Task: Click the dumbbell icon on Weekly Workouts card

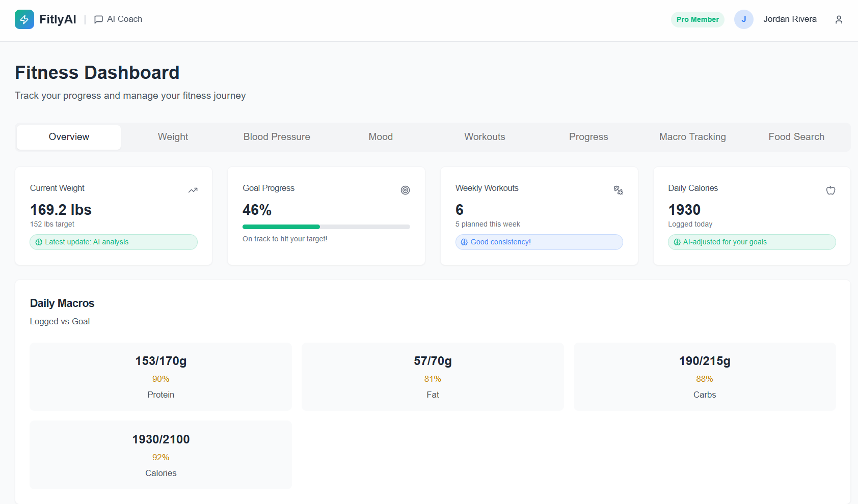Action: [x=618, y=190]
